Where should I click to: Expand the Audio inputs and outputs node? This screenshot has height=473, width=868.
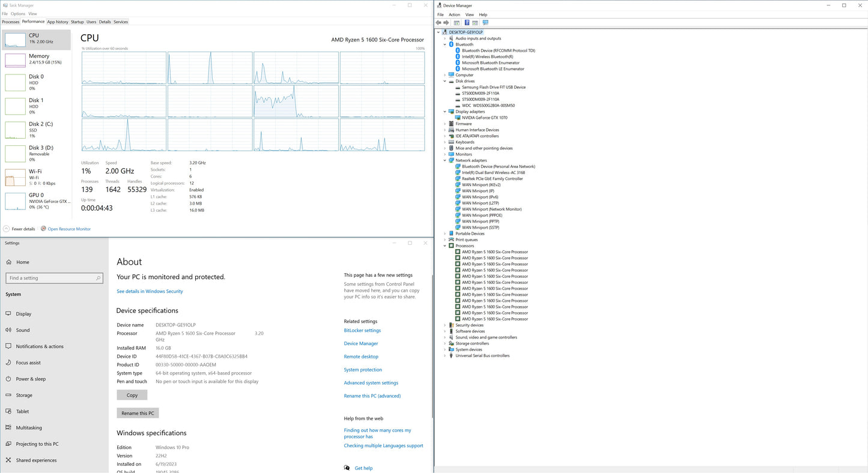(445, 38)
